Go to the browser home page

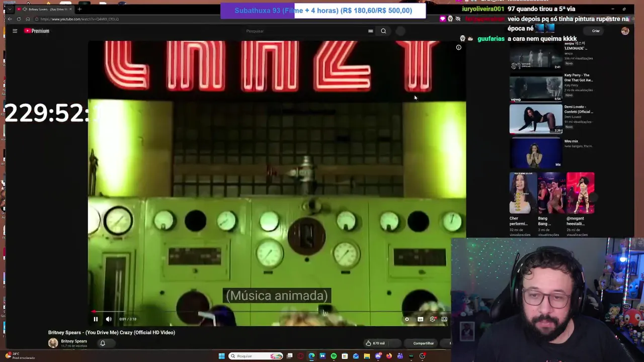point(28,19)
